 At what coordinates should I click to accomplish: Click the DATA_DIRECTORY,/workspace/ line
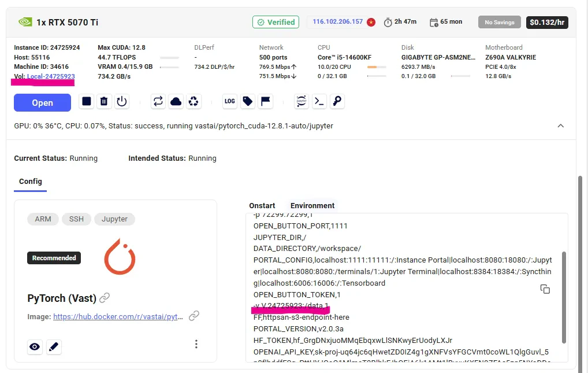(x=307, y=248)
